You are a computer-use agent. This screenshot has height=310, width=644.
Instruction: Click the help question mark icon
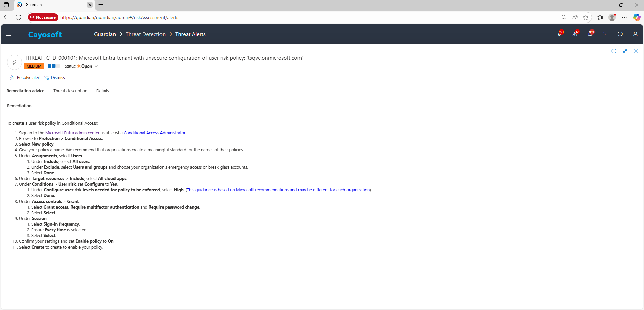pyautogui.click(x=605, y=34)
